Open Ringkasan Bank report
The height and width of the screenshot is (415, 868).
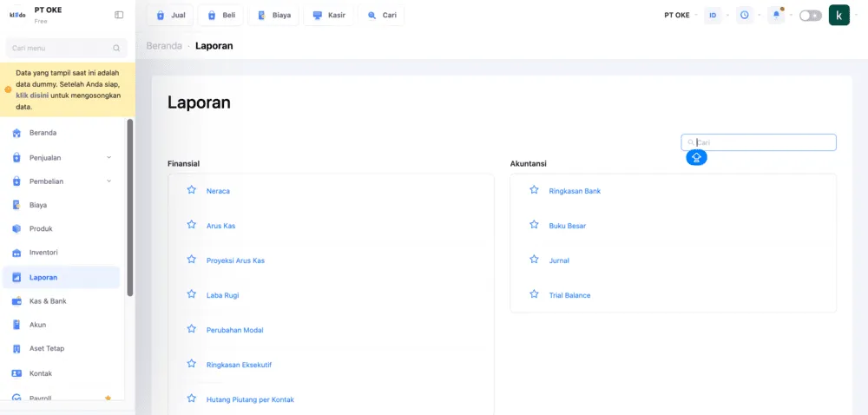[575, 191]
